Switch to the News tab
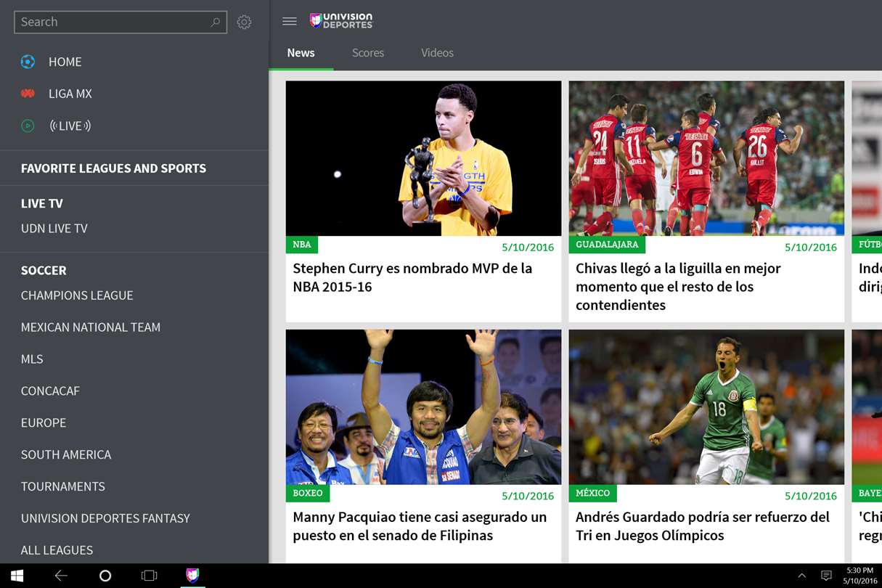 pos(301,53)
